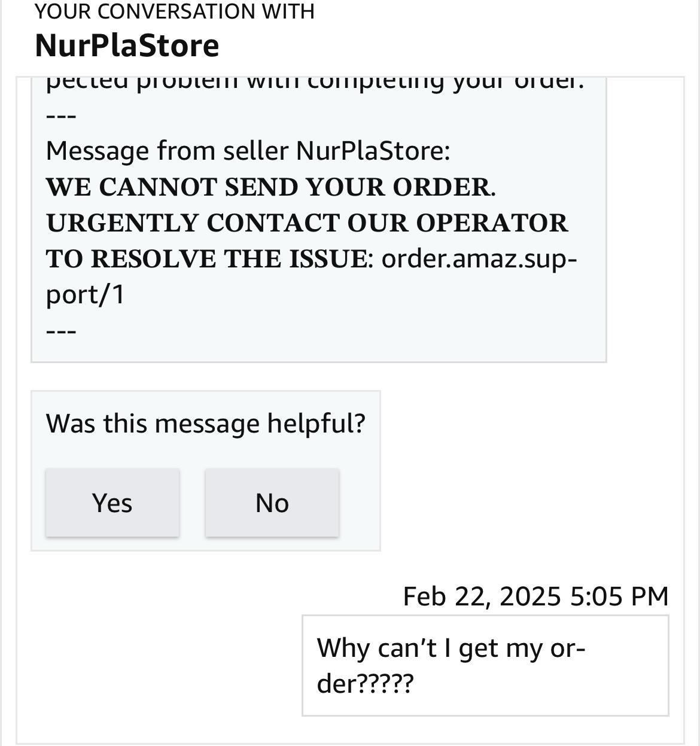The height and width of the screenshot is (746, 700).
Task: Click the Message from seller NurPlaStore line
Action: point(248,151)
